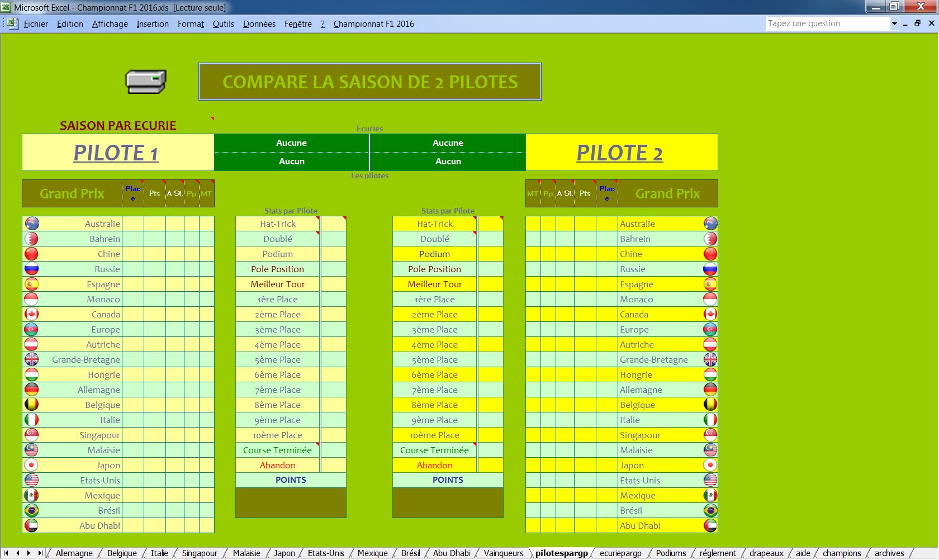Go to last sheet with tab navigation arrow

pos(40,553)
